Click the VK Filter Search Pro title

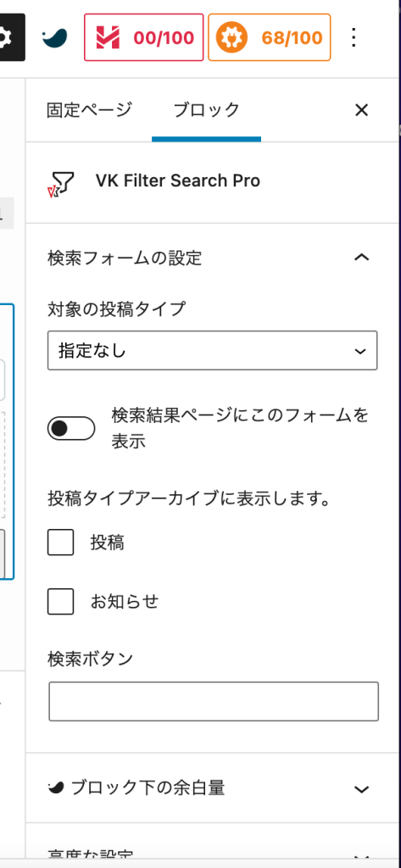pos(178,181)
